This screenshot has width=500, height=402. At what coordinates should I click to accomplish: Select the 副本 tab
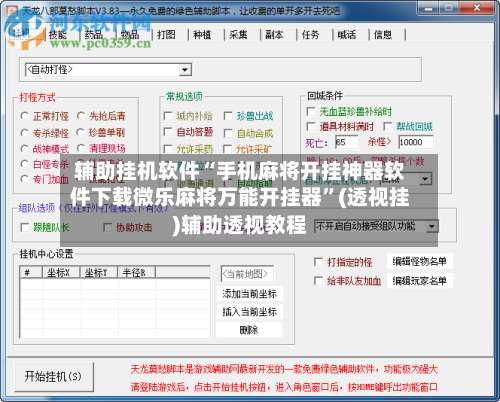[274, 34]
